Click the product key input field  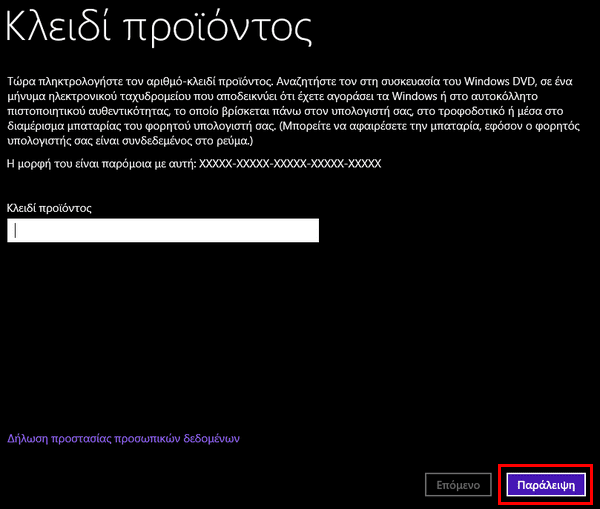click(163, 230)
